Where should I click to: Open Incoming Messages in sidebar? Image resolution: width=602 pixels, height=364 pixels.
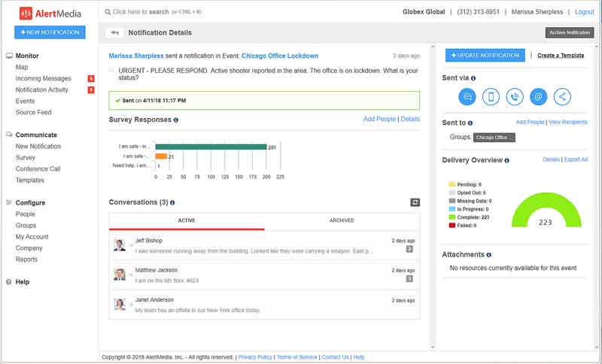click(x=44, y=79)
